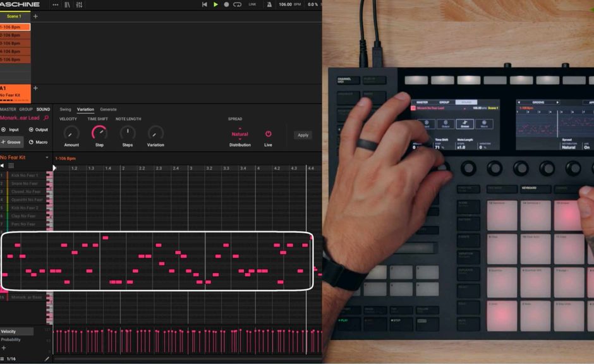Click the Apply button

[x=303, y=135]
